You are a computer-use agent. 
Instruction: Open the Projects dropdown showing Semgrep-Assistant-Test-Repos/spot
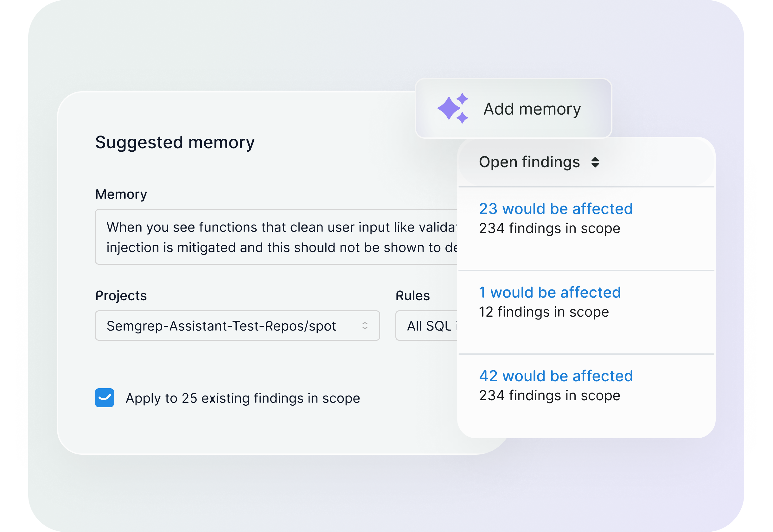[x=237, y=326]
